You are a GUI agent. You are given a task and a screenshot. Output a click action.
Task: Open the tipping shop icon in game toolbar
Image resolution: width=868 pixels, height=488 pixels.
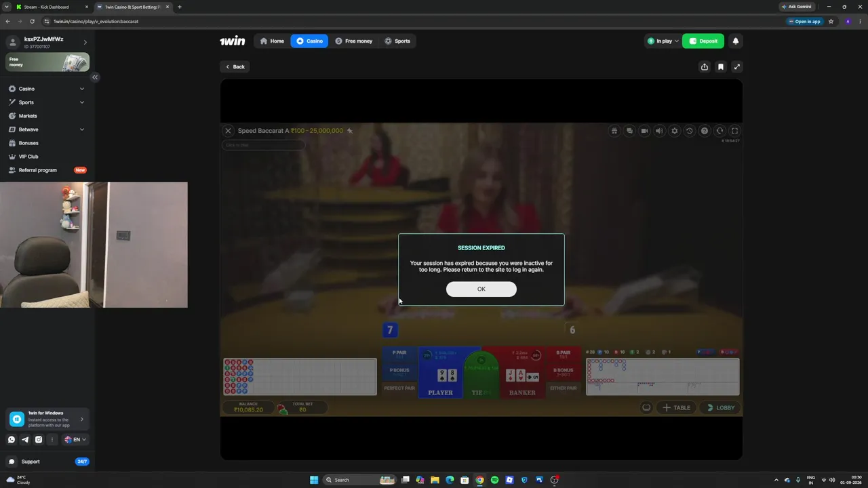[614, 131]
